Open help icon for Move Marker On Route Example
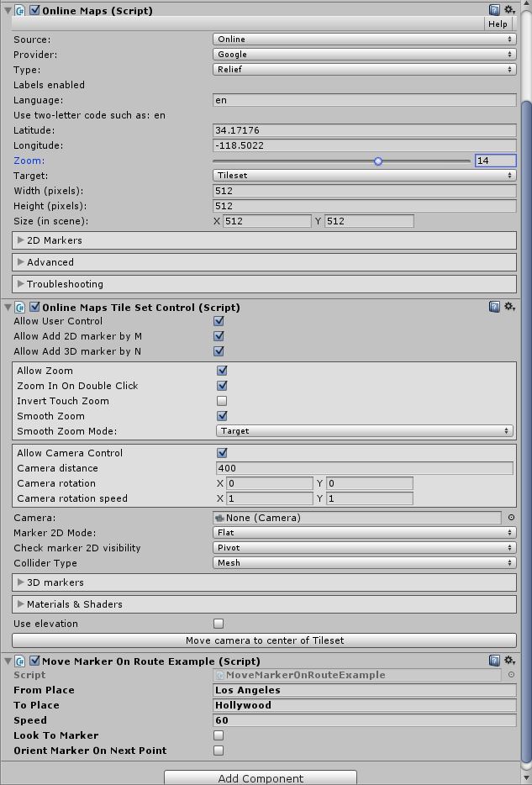The height and width of the screenshot is (785, 532). pos(494,661)
